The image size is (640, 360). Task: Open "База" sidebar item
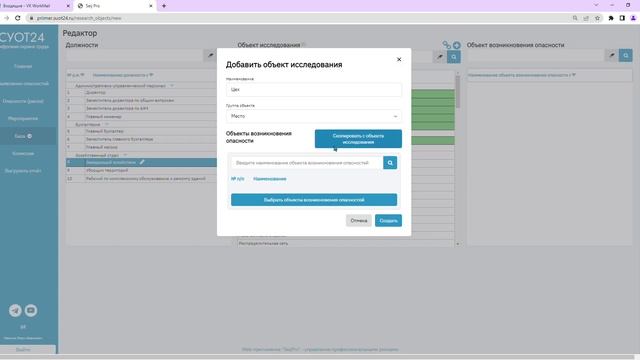pos(23,136)
